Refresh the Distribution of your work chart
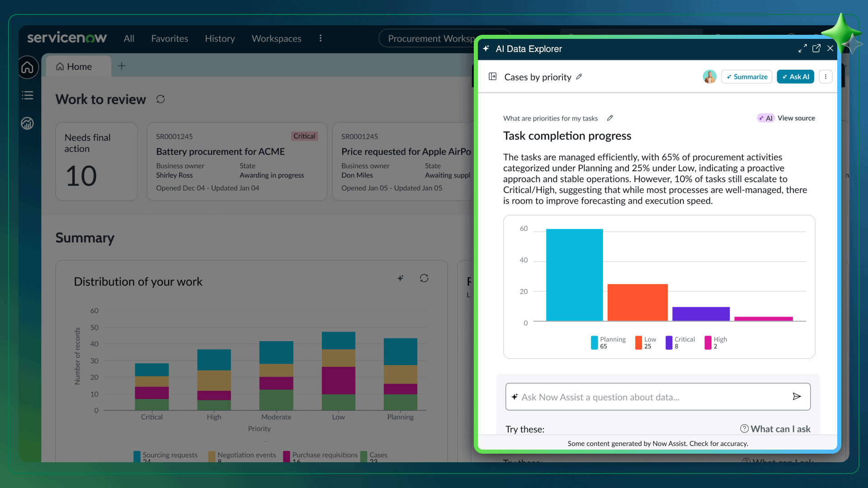Image resolution: width=868 pixels, height=488 pixels. tap(424, 278)
